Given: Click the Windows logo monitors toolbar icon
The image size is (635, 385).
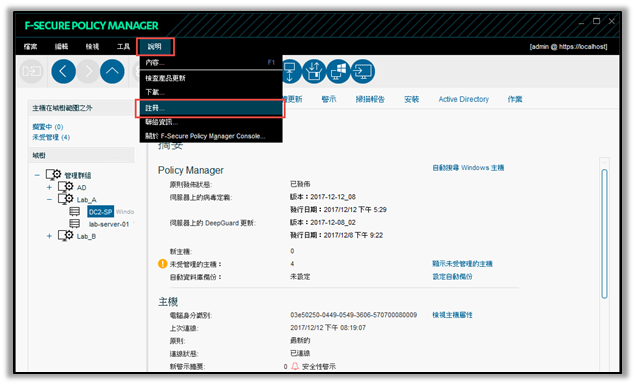Looking at the screenshot, I should coord(338,71).
